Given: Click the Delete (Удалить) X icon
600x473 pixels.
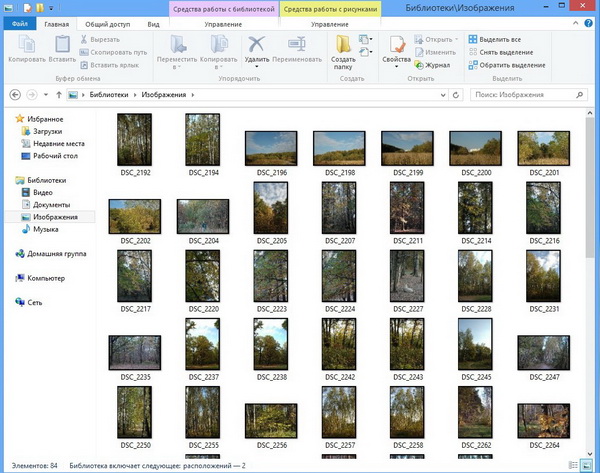Looking at the screenshot, I should point(257,46).
